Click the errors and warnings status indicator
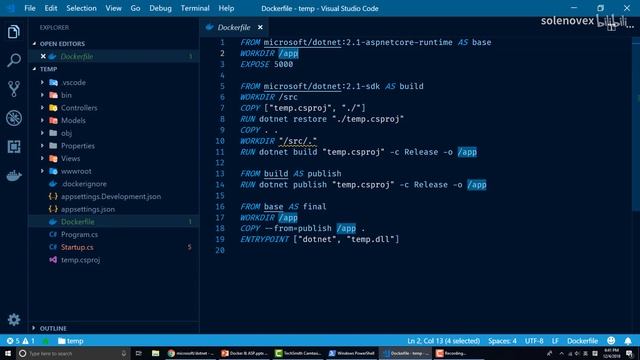The height and width of the screenshot is (360, 640). (x=20, y=341)
